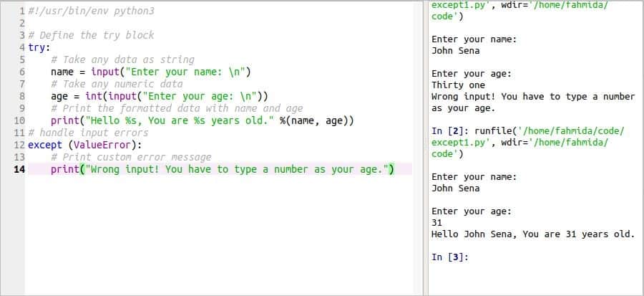Click the 'except (ValueError):' line
The width and height of the screenshot is (644, 296).
click(84, 145)
